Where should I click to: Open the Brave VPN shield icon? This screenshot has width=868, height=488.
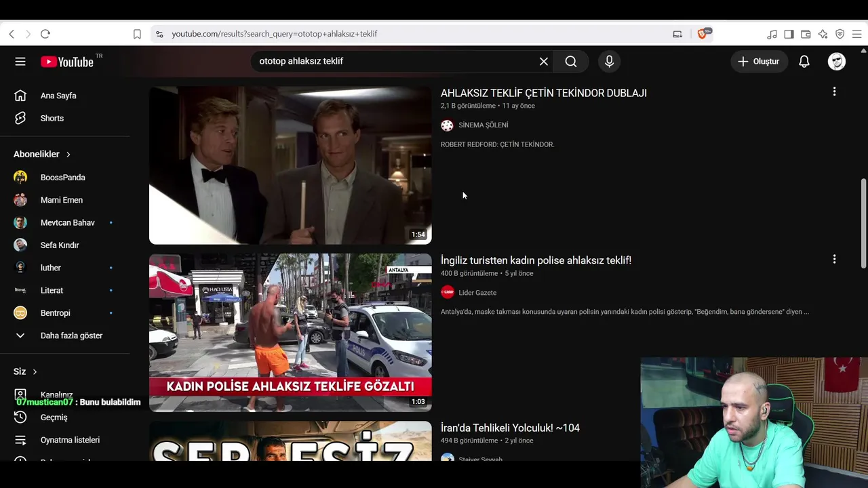pos(840,34)
